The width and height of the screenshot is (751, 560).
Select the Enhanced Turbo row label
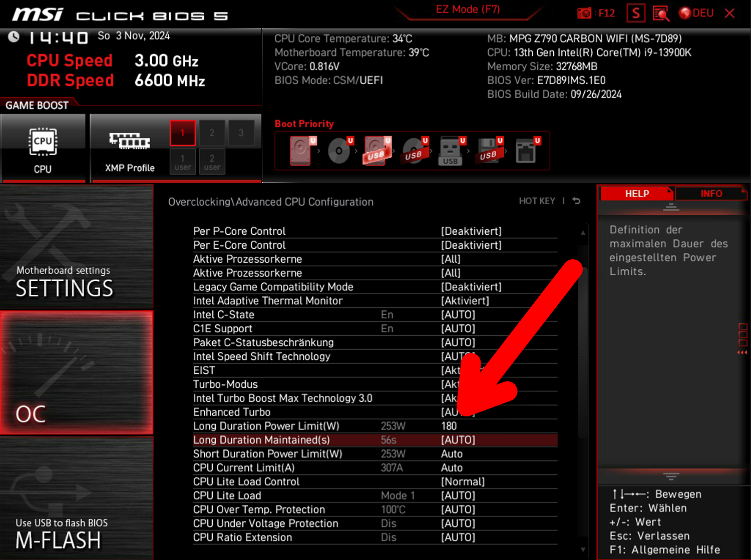[232, 412]
